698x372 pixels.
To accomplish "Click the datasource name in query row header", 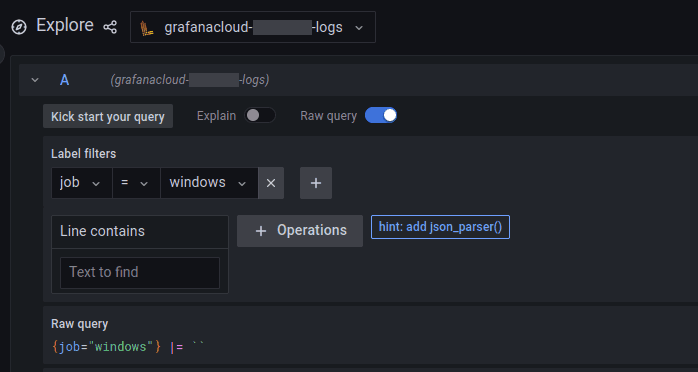I will (x=190, y=80).
